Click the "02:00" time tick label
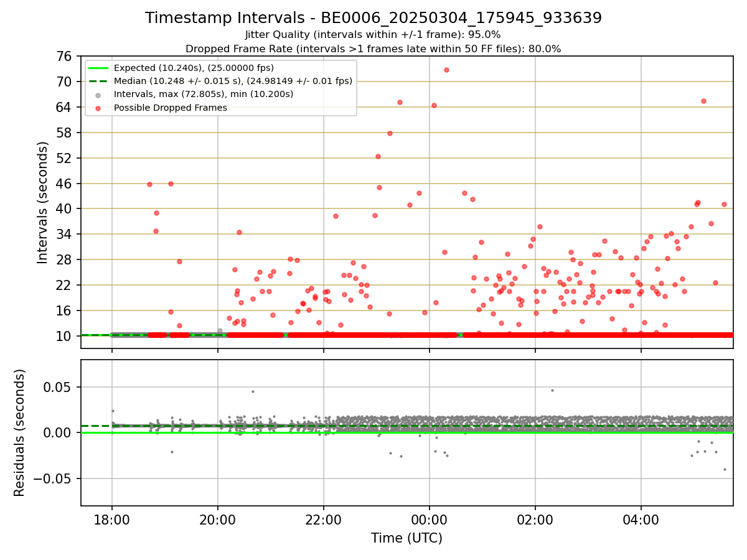The width and height of the screenshot is (747, 560). pos(535,520)
